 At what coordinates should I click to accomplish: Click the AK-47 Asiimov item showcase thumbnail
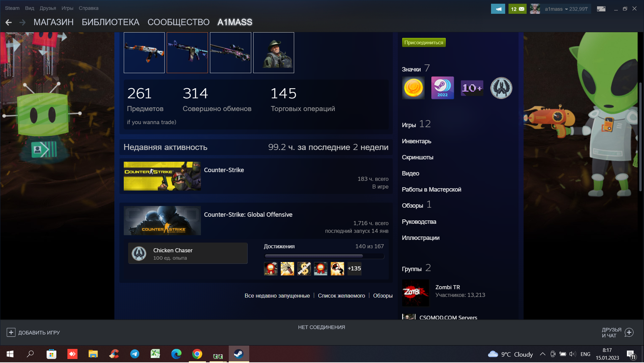pyautogui.click(x=144, y=53)
